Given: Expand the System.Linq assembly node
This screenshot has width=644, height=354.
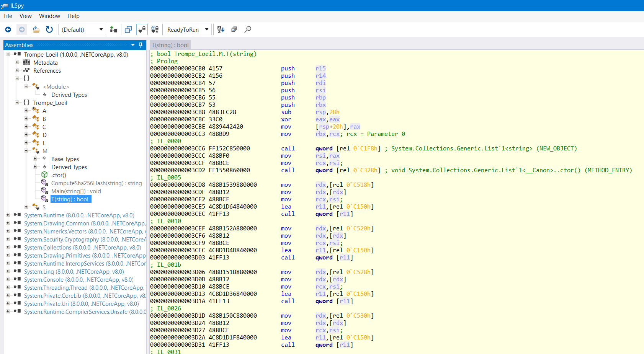Looking at the screenshot, I should [8, 272].
